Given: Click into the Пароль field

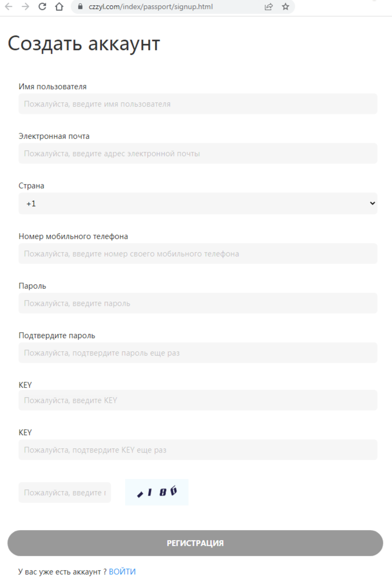Looking at the screenshot, I should [x=198, y=303].
